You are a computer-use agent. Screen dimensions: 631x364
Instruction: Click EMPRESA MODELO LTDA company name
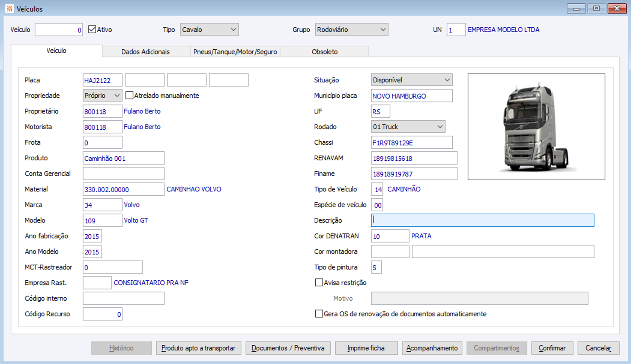point(503,30)
